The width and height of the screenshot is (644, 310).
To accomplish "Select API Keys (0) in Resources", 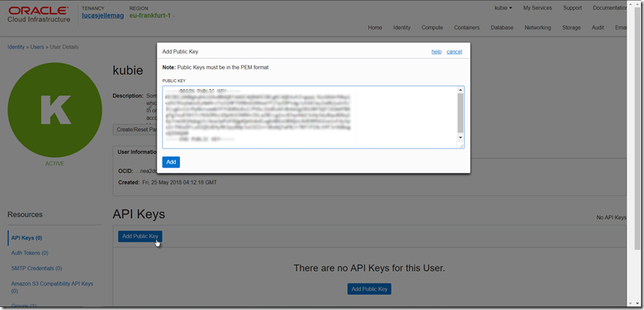I will [26, 238].
